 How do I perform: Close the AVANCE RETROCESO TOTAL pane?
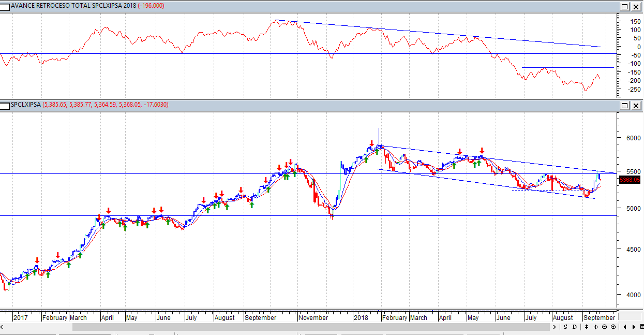tap(636, 6)
